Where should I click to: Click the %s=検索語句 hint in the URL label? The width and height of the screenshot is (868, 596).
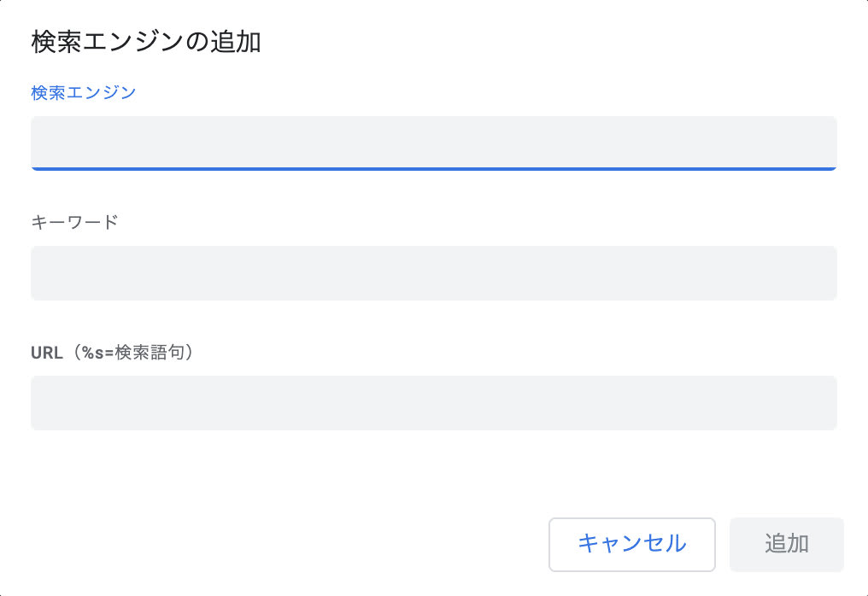tap(135, 352)
